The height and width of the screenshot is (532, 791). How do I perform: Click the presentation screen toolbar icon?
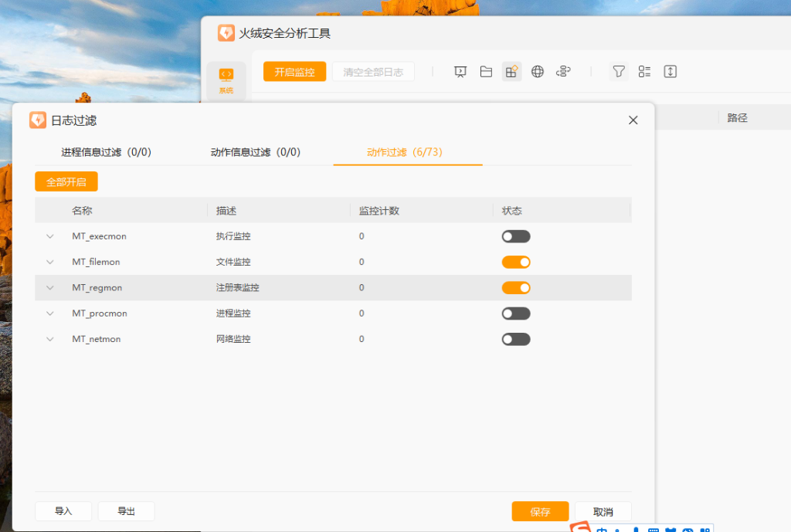(x=460, y=72)
